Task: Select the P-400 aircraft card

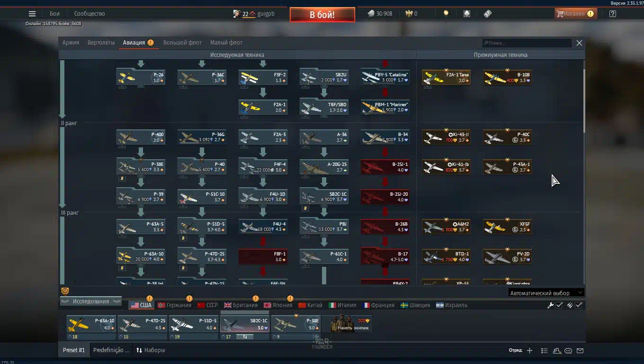Action: [141, 137]
